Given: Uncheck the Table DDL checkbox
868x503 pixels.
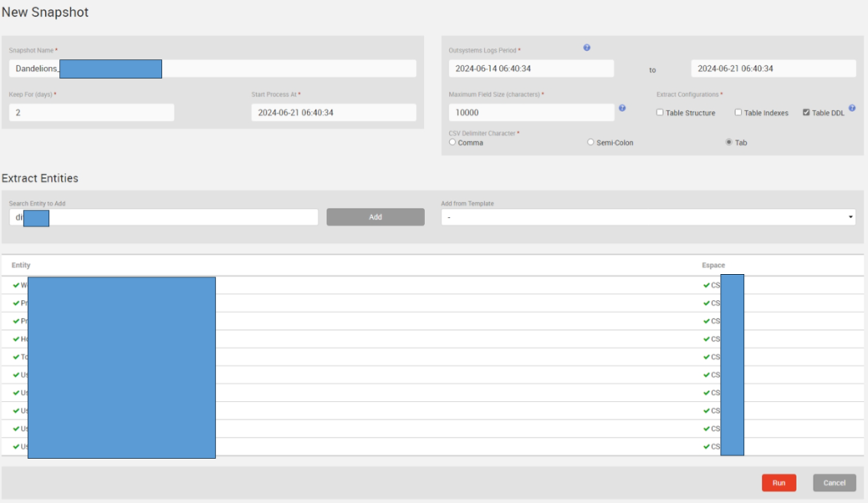Looking at the screenshot, I should click(x=806, y=113).
